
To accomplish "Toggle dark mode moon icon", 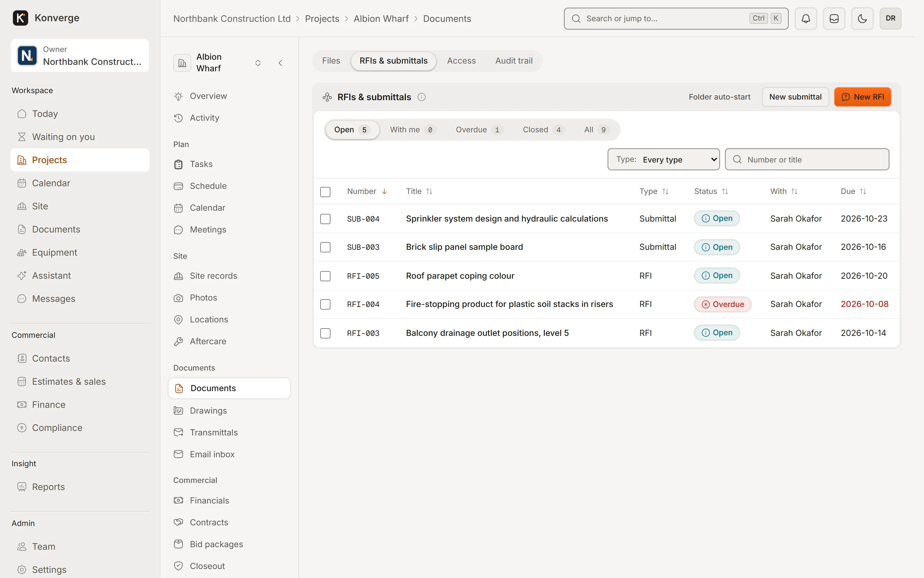I will click(x=862, y=18).
